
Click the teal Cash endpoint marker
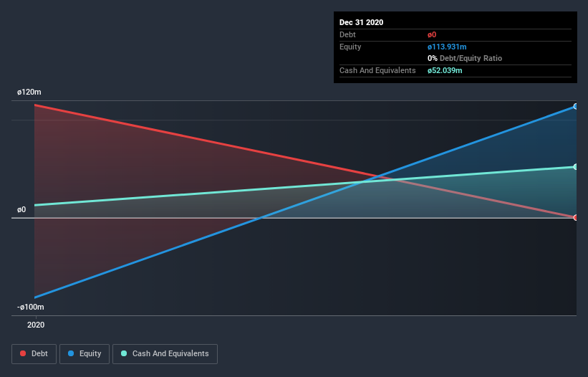pos(576,166)
